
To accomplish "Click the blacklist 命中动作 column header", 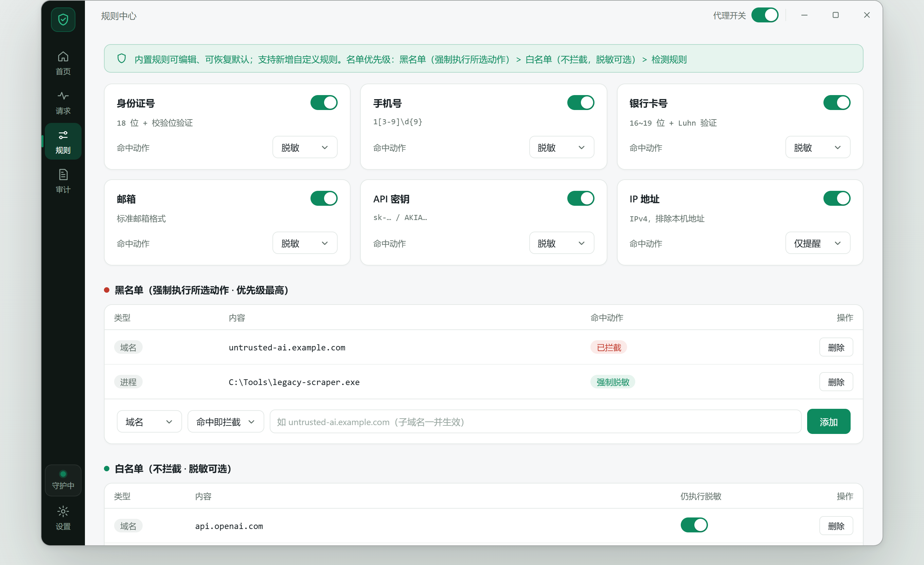I will tap(607, 317).
